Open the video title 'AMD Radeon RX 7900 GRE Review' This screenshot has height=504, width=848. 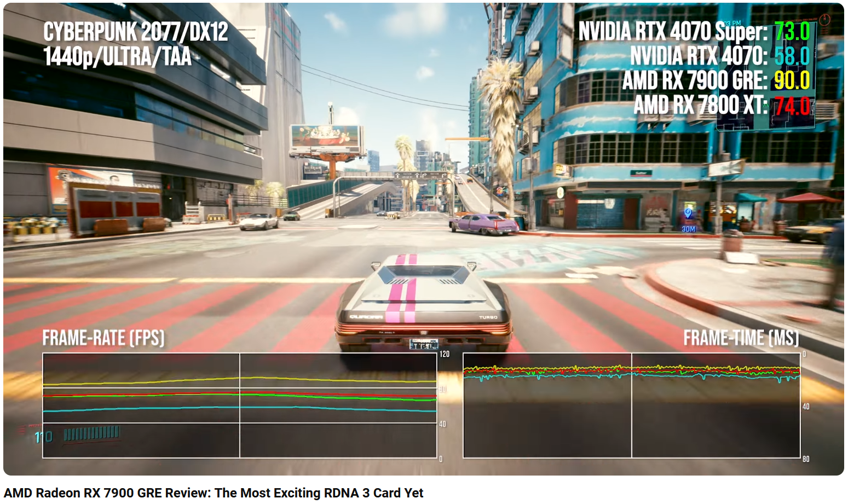click(x=214, y=493)
